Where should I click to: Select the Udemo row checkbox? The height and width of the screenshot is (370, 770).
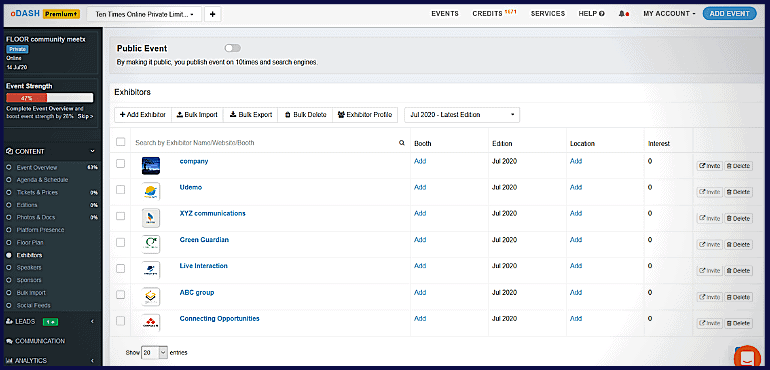coord(120,190)
